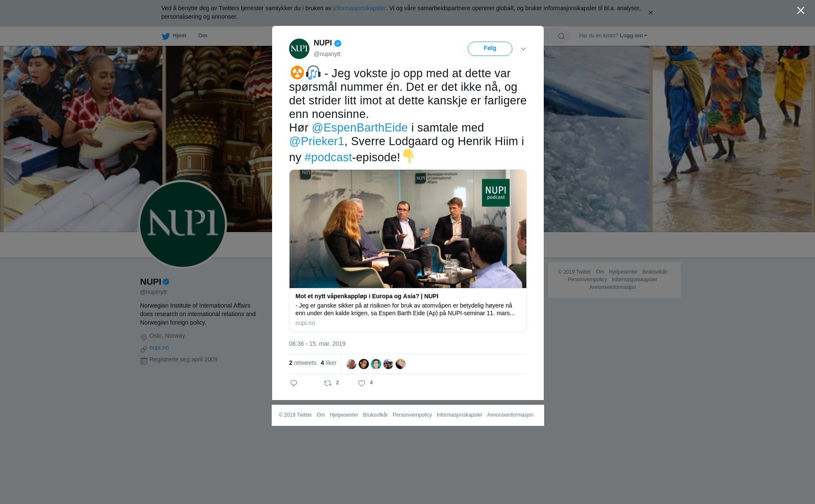Follow NUPI with the Følg button

click(x=490, y=49)
